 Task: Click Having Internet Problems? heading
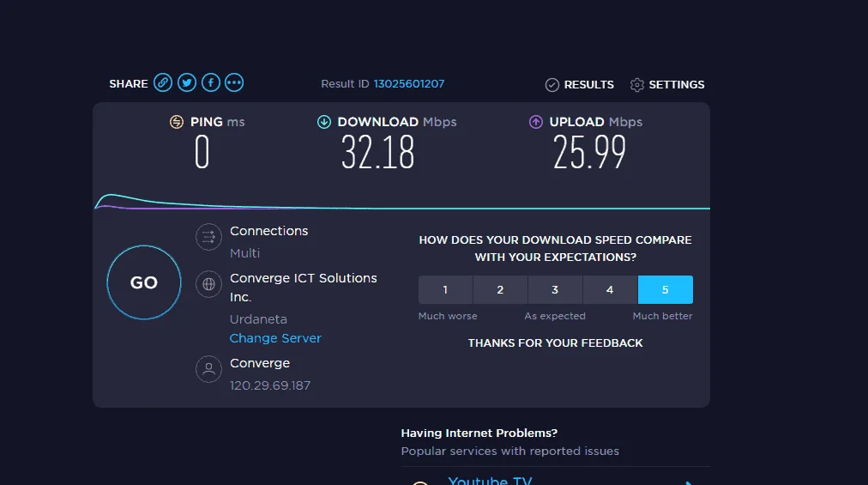tap(479, 433)
